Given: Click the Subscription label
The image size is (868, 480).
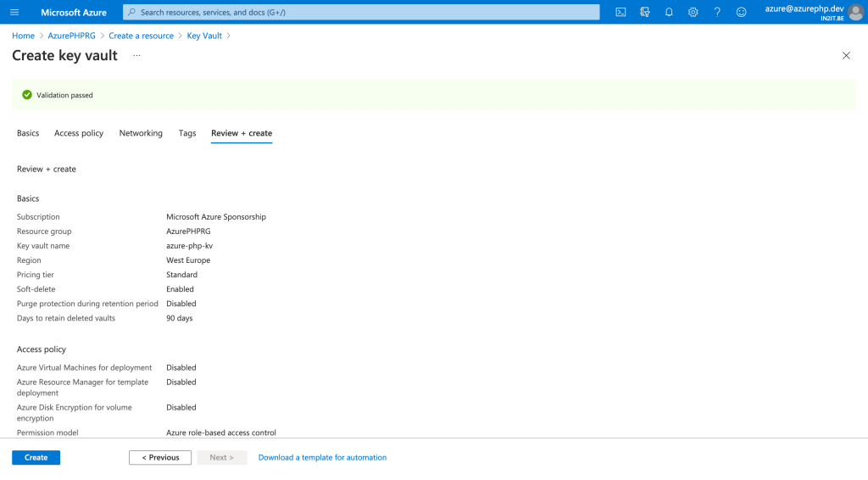Looking at the screenshot, I should tap(38, 216).
